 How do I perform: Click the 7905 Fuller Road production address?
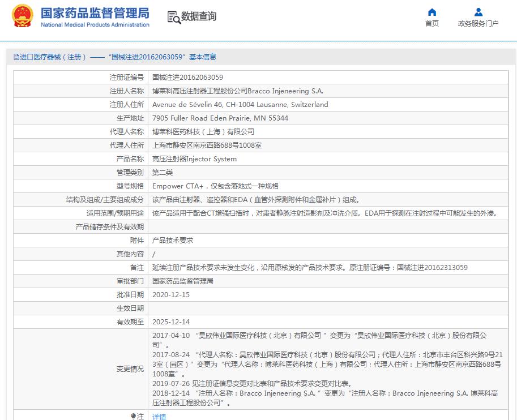coord(220,118)
